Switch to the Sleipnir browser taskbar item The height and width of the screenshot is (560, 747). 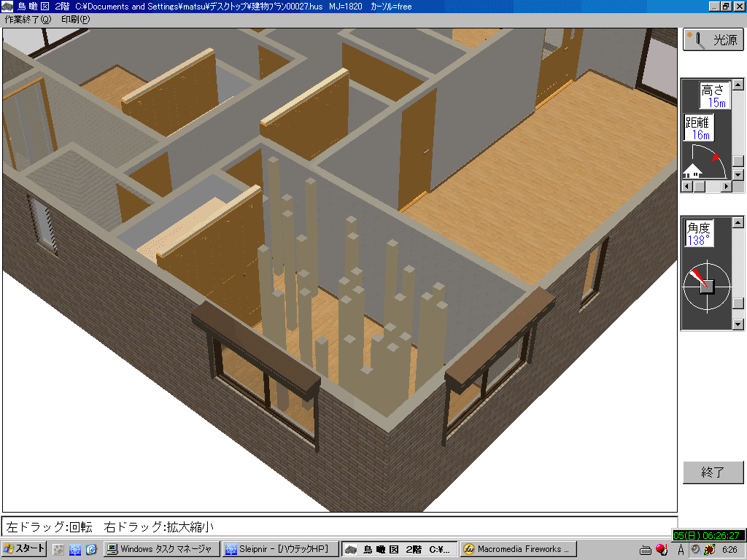click(281, 549)
